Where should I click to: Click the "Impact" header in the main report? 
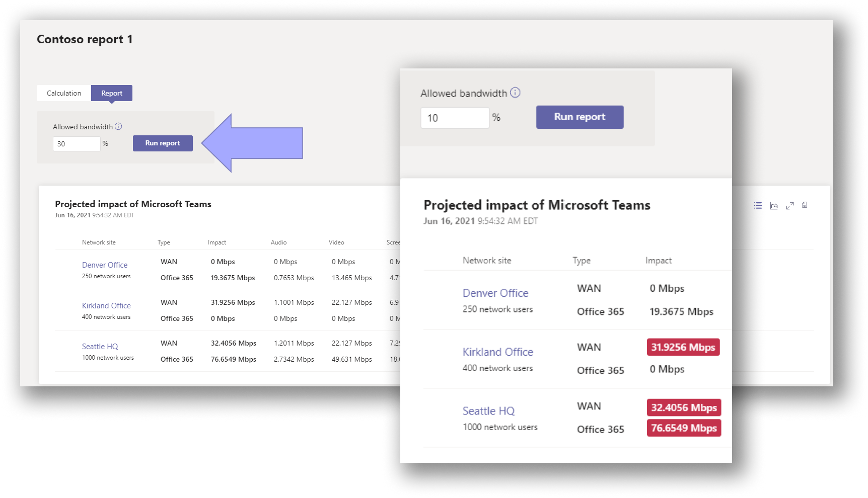pos(217,242)
